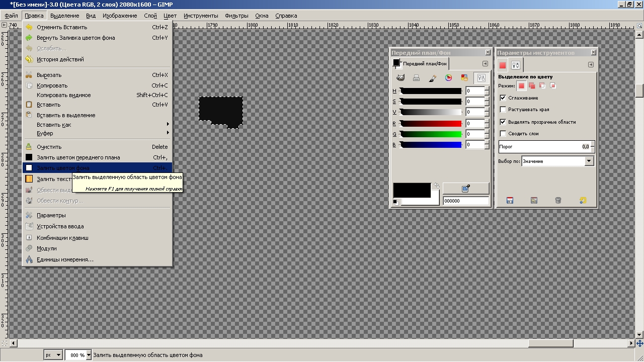This screenshot has height=362, width=644.
Task: Open tool options tab configuration arrow
Action: point(591,64)
